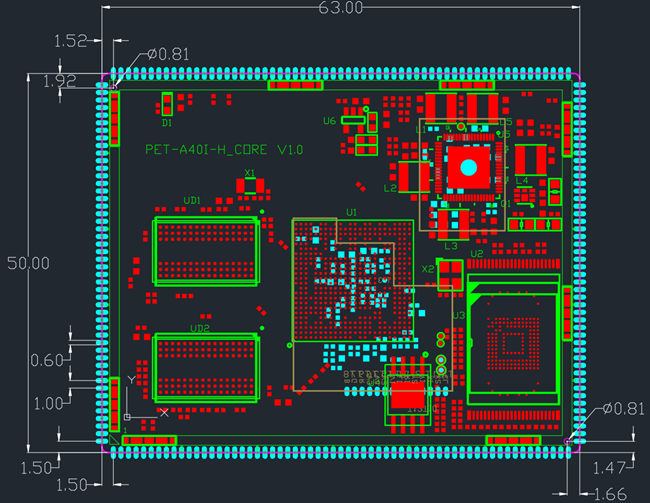650x503 pixels.
Task: Select the 0.60 pad pitch dimension
Action: pyautogui.click(x=47, y=360)
